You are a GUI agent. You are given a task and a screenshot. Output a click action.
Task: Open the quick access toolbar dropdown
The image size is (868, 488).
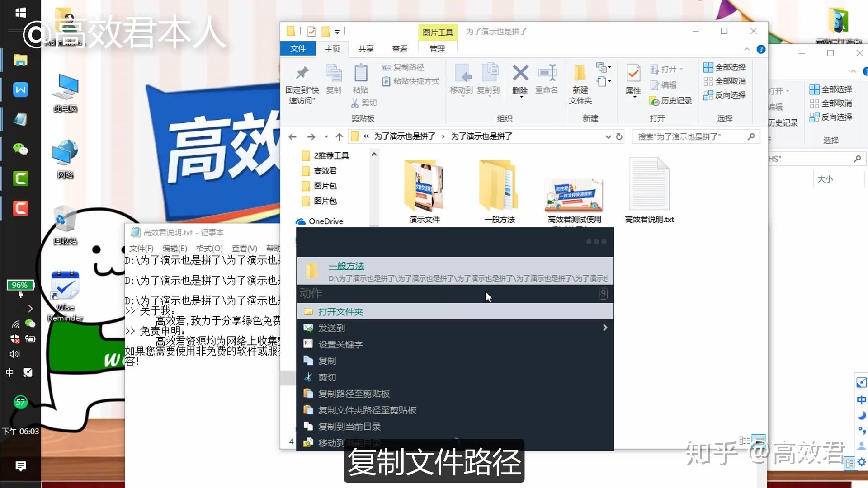[337, 32]
